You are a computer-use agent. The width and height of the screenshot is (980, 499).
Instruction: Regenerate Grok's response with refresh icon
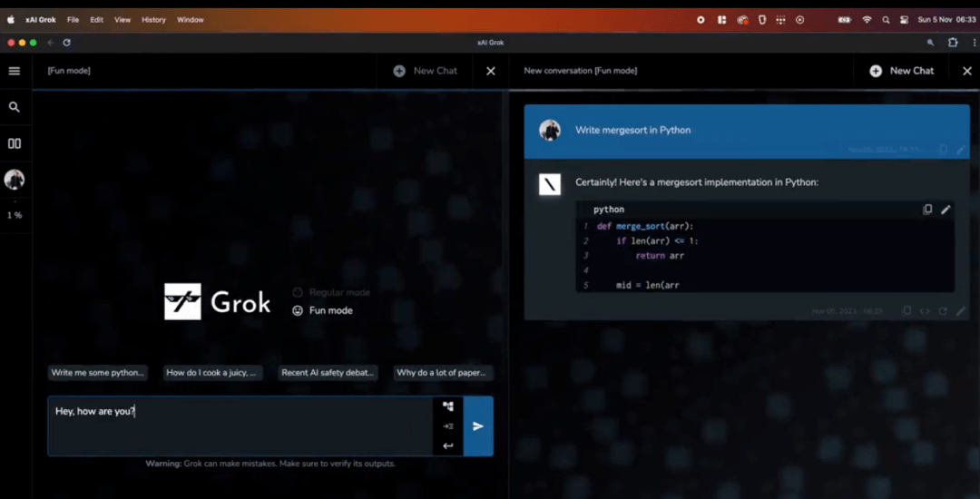pyautogui.click(x=943, y=310)
